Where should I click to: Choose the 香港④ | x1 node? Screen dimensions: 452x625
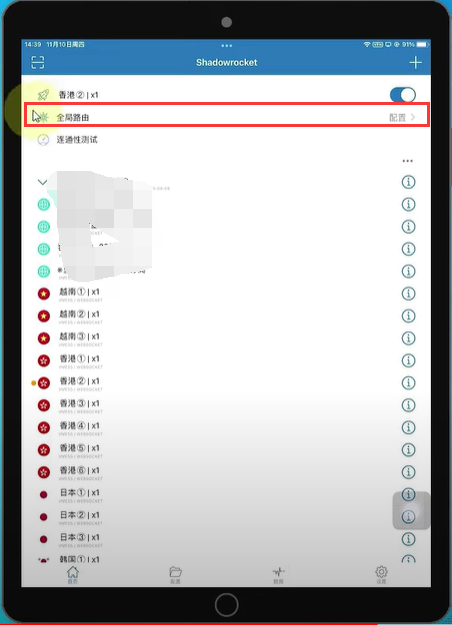(x=227, y=428)
